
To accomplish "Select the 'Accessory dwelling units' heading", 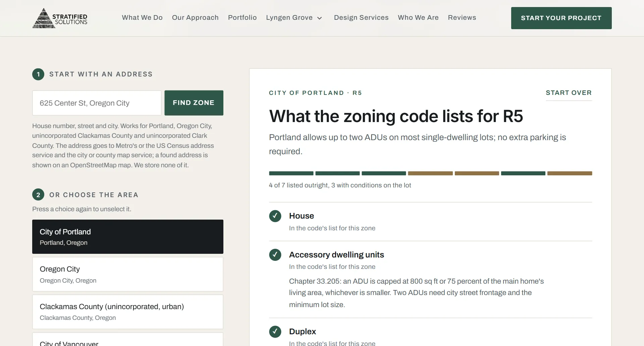I will coord(336,255).
